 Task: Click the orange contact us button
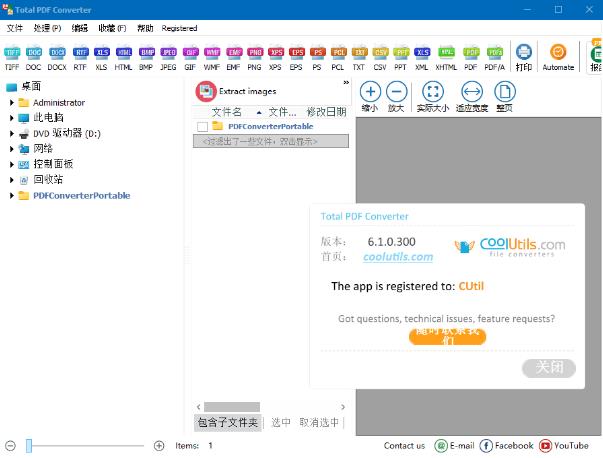(447, 336)
